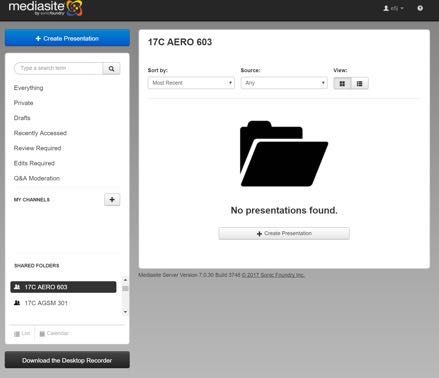Click the SHARED FOLDERS label
This screenshot has height=378, width=439.
(37, 266)
